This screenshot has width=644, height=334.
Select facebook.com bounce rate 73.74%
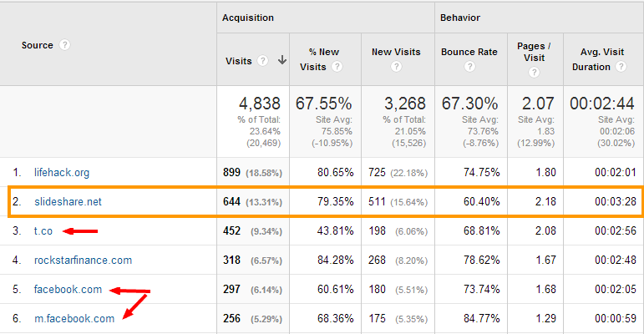(x=481, y=289)
